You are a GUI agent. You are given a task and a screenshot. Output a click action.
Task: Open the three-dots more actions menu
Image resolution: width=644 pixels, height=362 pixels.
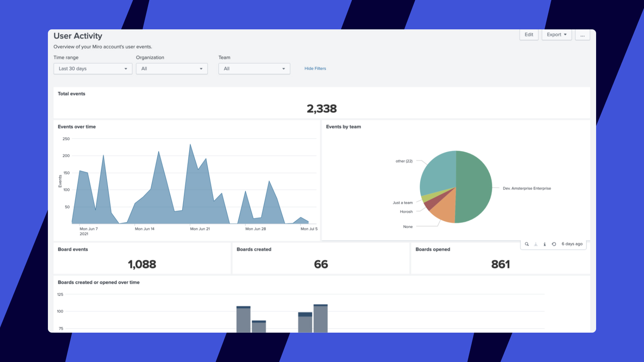tap(582, 35)
